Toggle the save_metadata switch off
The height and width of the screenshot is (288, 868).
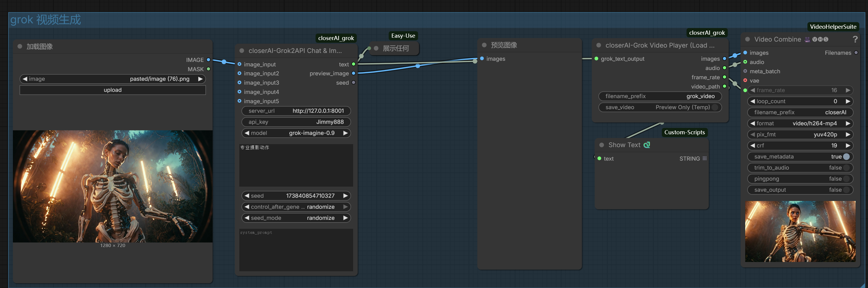pos(846,157)
